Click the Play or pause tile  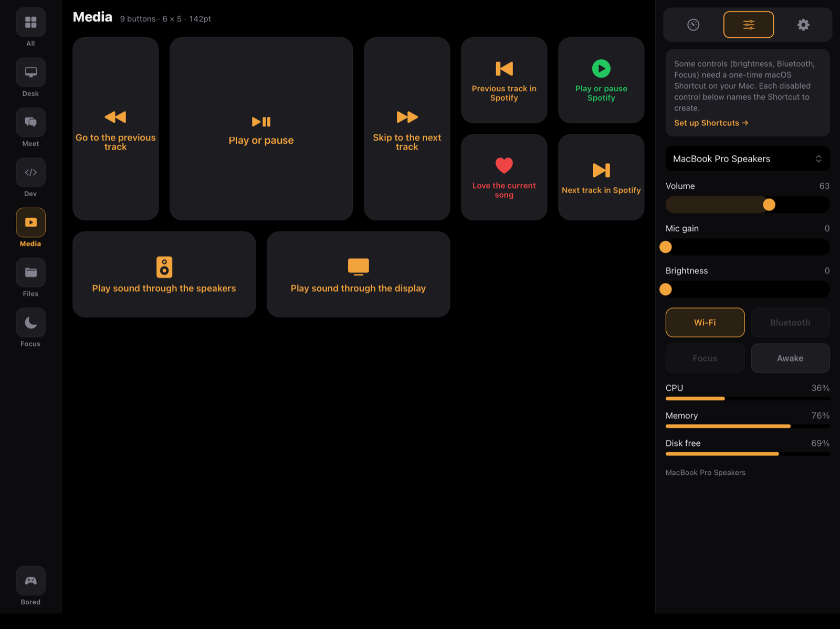click(x=261, y=129)
